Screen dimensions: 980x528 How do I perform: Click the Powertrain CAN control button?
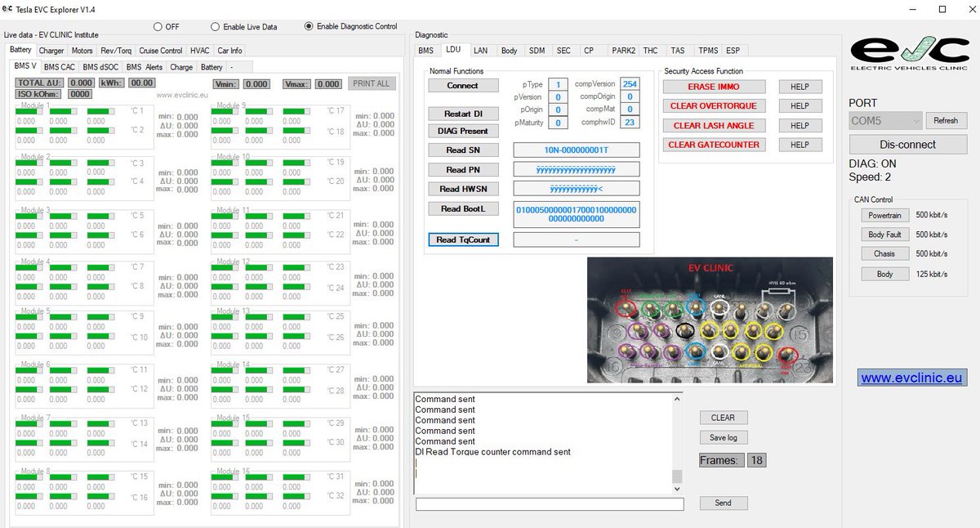point(885,216)
